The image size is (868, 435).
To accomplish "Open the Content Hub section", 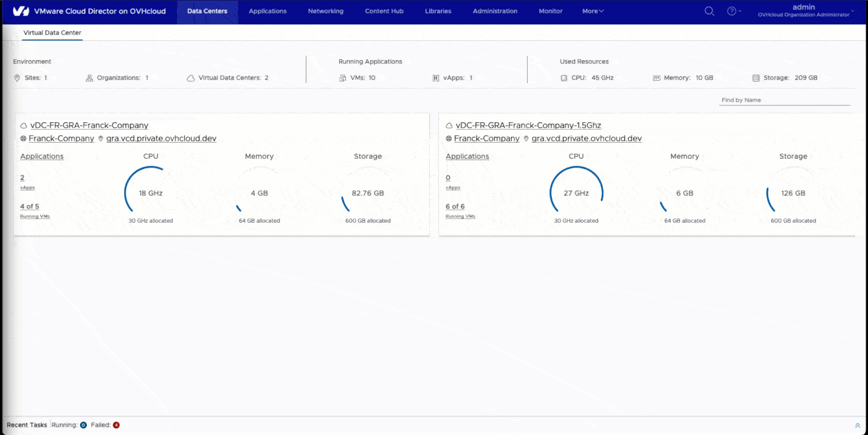I will (x=384, y=11).
